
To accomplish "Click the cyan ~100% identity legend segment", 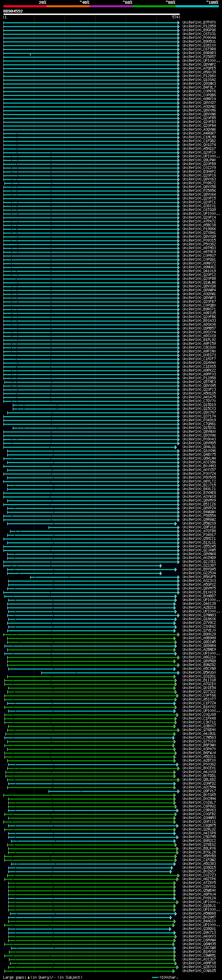I will [x=197, y=6].
